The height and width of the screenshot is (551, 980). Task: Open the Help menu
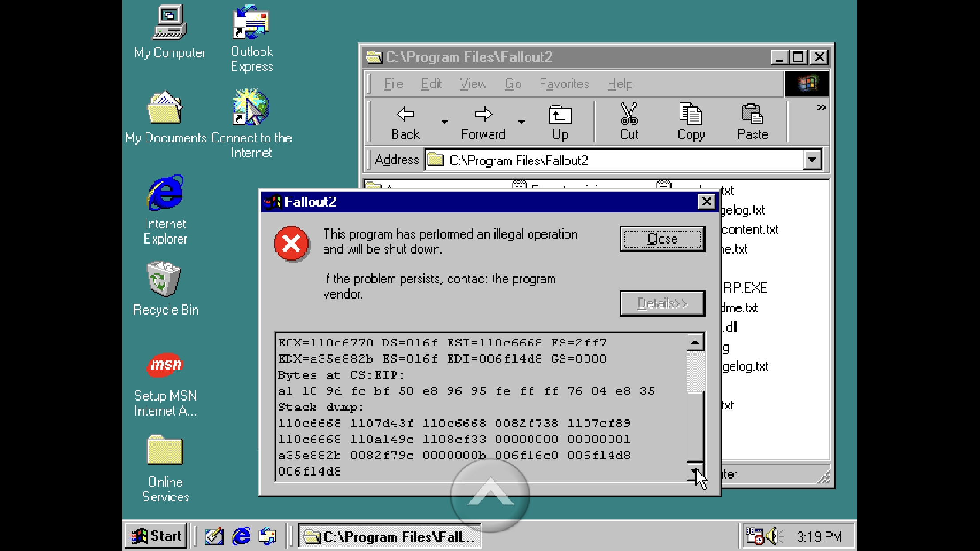[620, 84]
